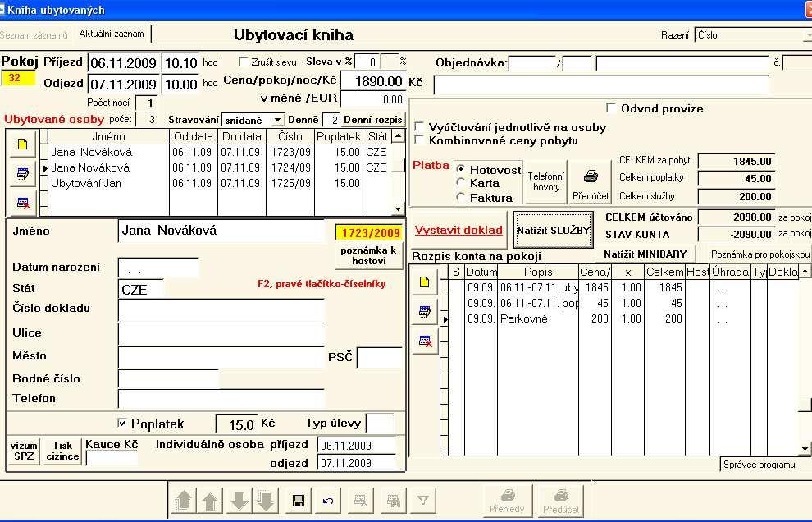Click Natížit MINIBARY button

pyautogui.click(x=645, y=254)
